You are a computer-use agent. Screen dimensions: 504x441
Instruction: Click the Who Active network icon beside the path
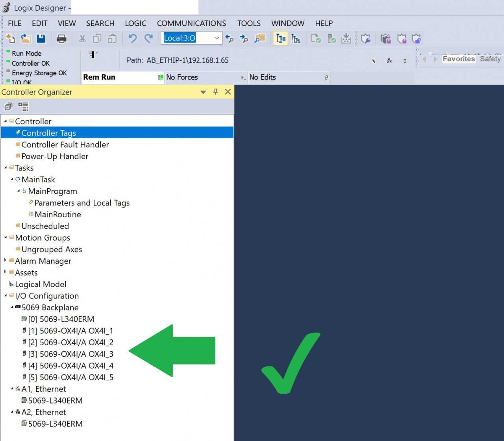(x=389, y=61)
